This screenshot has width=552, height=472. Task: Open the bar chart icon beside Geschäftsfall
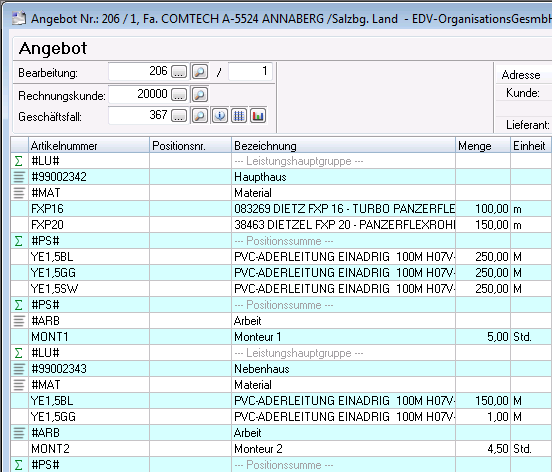[258, 115]
